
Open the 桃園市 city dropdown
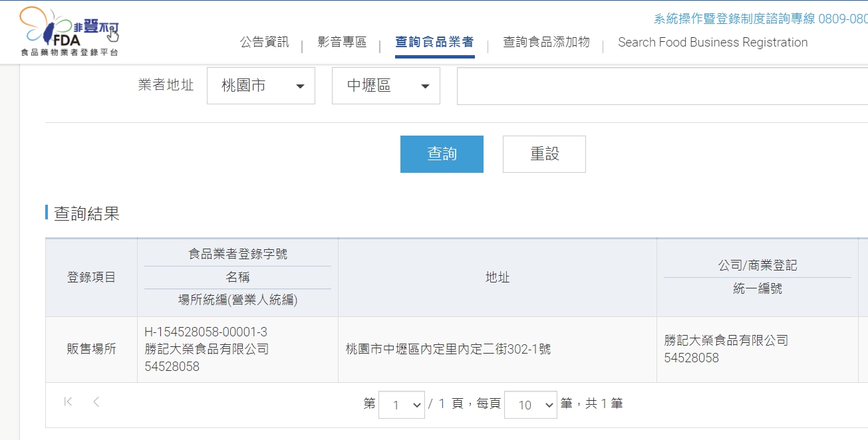click(261, 86)
